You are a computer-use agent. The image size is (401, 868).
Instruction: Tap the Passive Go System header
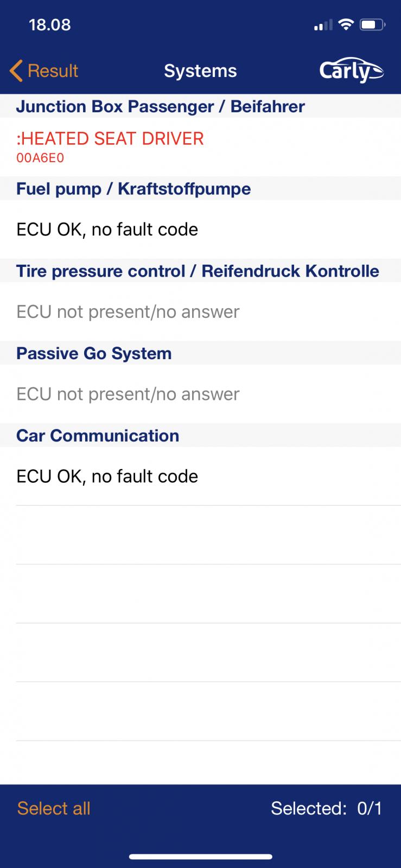(x=94, y=354)
